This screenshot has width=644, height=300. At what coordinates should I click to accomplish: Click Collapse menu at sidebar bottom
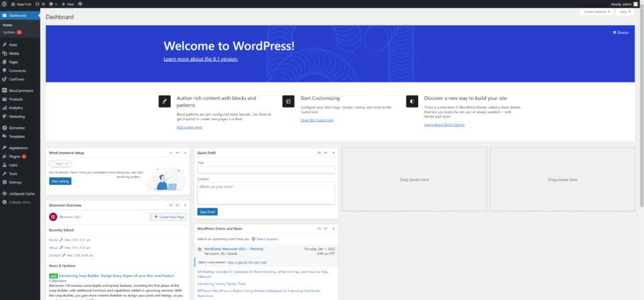[x=20, y=202]
